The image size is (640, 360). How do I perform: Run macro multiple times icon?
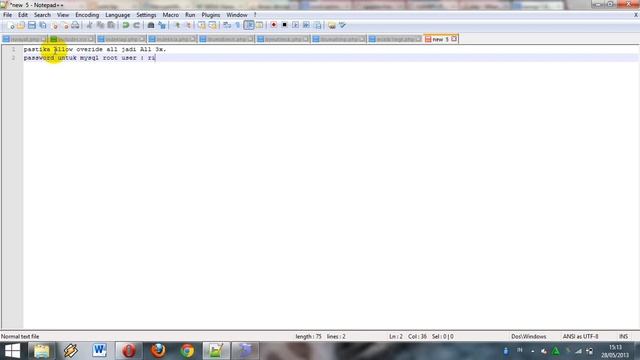(x=306, y=25)
